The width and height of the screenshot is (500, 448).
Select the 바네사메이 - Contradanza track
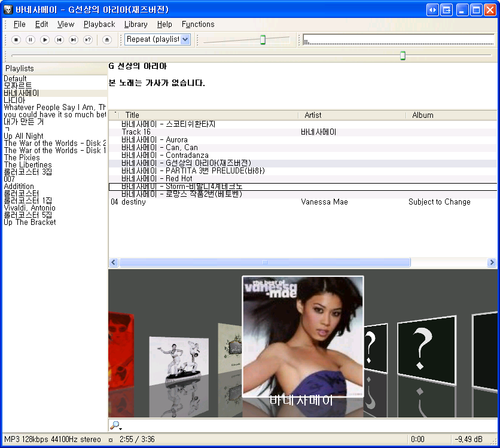point(303,156)
